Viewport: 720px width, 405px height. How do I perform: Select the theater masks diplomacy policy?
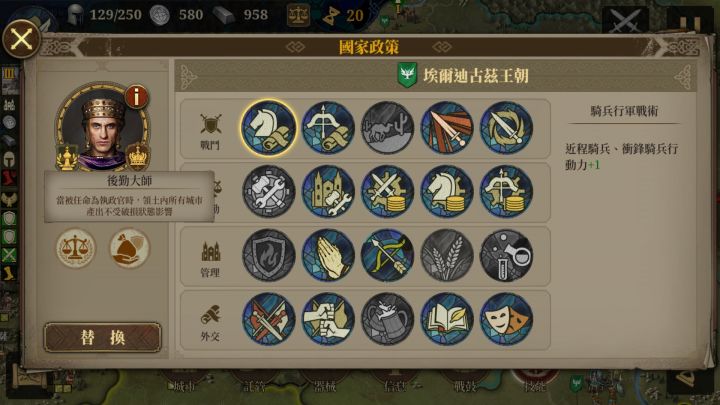point(506,319)
